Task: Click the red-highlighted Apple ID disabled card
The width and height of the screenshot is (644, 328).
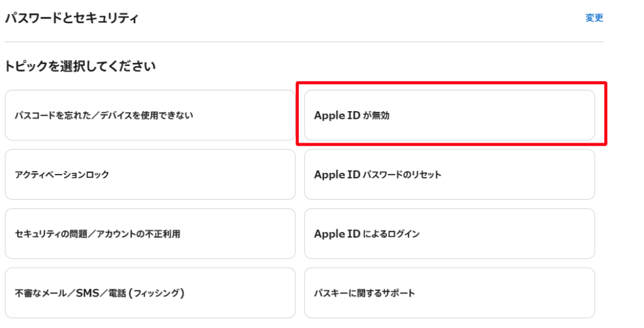Action: pos(449,115)
